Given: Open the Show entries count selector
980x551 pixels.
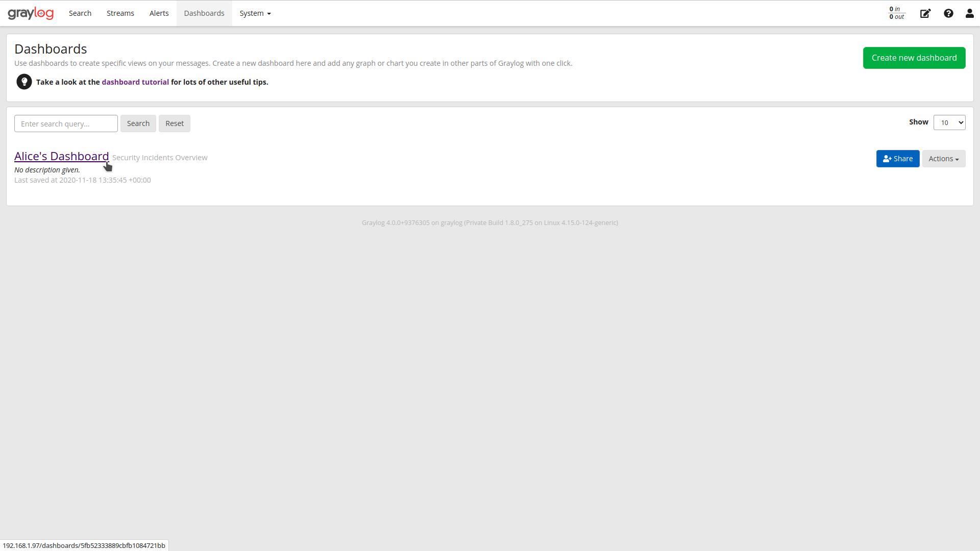Looking at the screenshot, I should 949,122.
